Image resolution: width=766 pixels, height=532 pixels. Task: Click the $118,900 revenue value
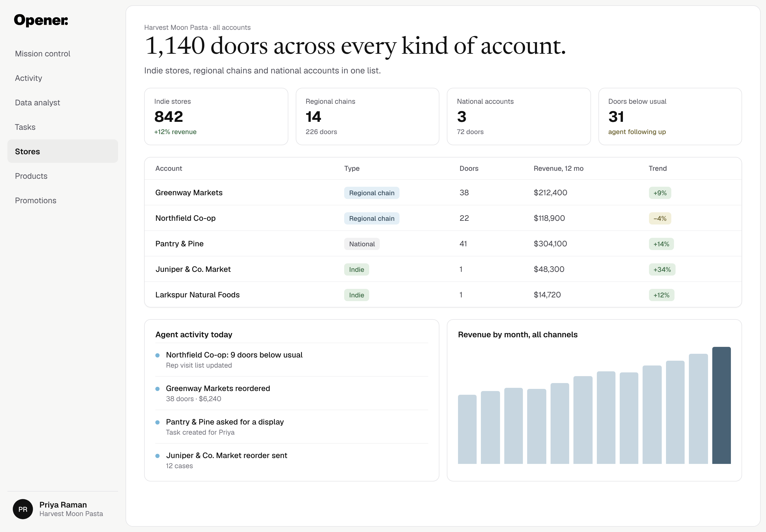[549, 218]
